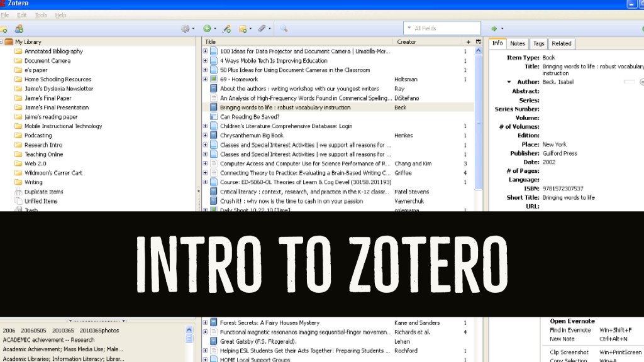Click the New Note toolbar icon

coord(243,28)
